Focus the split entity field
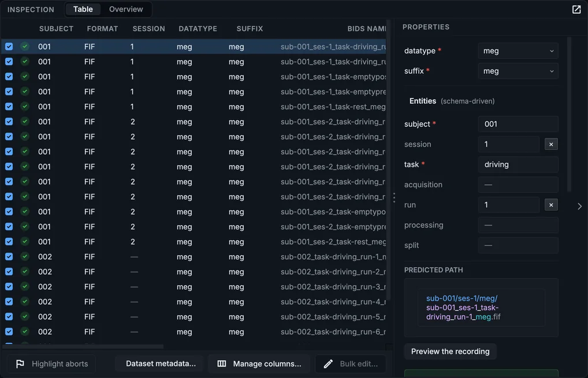 (x=518, y=245)
